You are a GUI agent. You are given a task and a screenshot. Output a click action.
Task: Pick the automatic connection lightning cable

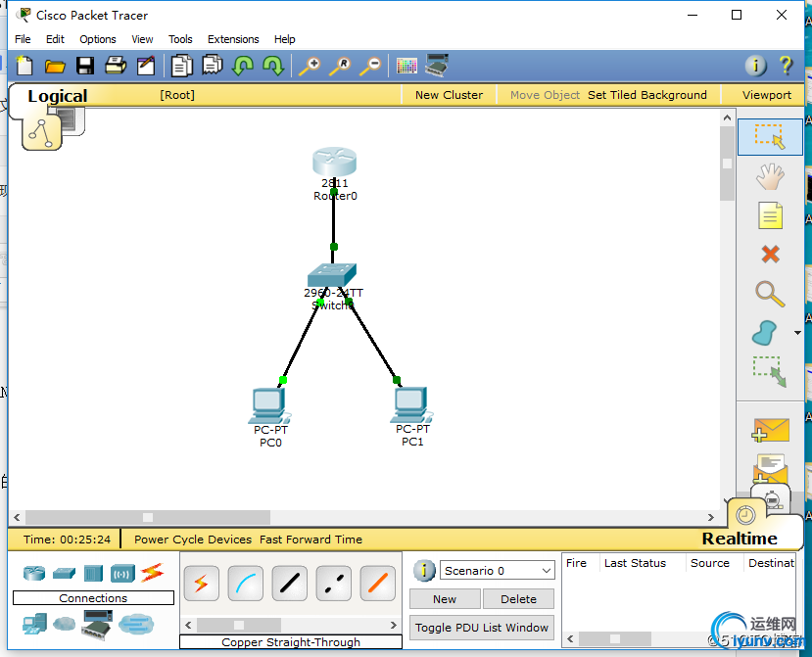pos(201,584)
